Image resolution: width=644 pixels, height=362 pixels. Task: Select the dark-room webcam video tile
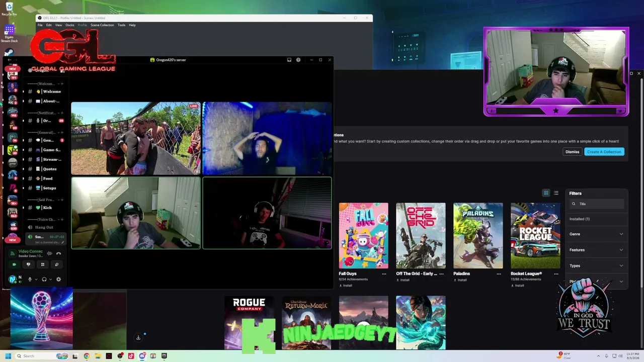pyautogui.click(x=267, y=213)
